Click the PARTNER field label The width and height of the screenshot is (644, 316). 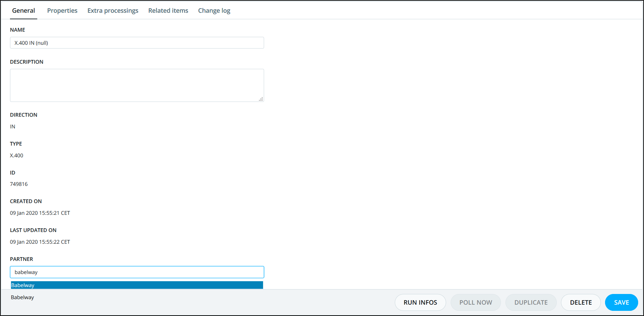click(21, 259)
